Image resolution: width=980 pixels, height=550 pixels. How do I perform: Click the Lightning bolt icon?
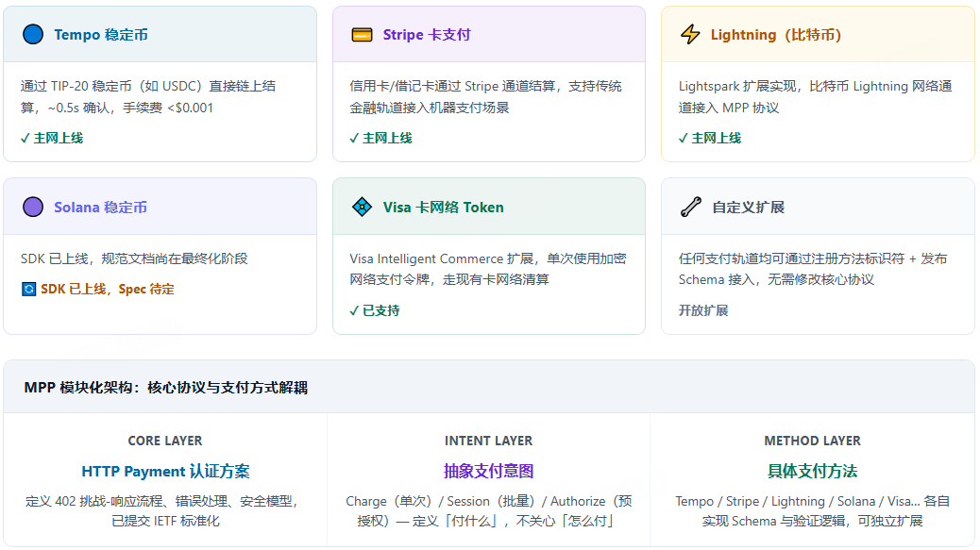(690, 35)
